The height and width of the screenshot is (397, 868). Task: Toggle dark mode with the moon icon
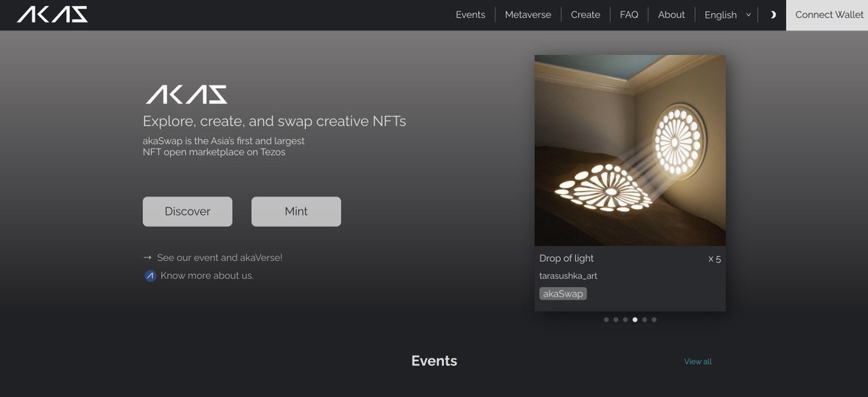(773, 14)
